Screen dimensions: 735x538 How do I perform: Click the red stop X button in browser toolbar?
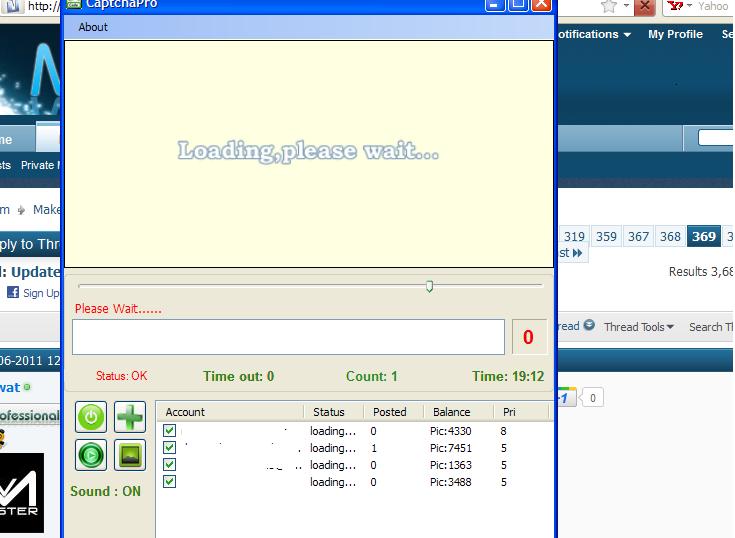(645, 6)
